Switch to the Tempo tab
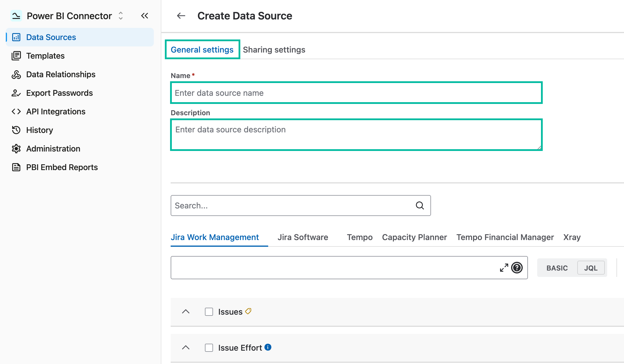The image size is (624, 364). (x=360, y=237)
